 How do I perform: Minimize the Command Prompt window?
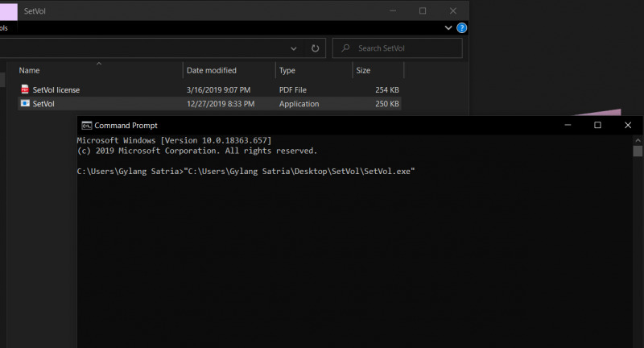567,126
